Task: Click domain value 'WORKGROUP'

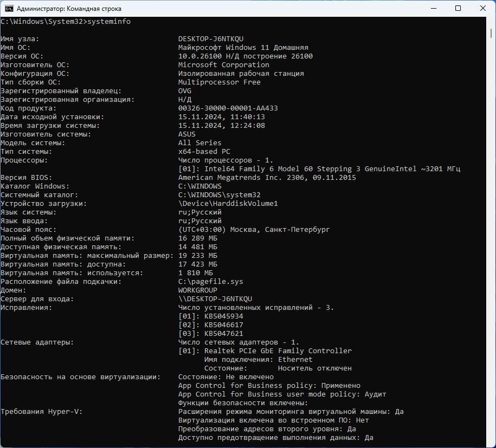Action: (x=197, y=290)
